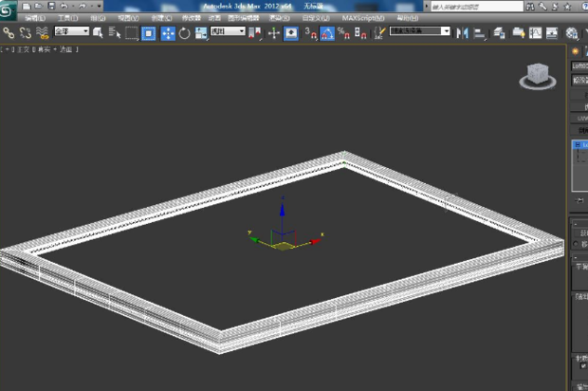Activate the Select and Rotate tool
588x391 pixels.
185,33
